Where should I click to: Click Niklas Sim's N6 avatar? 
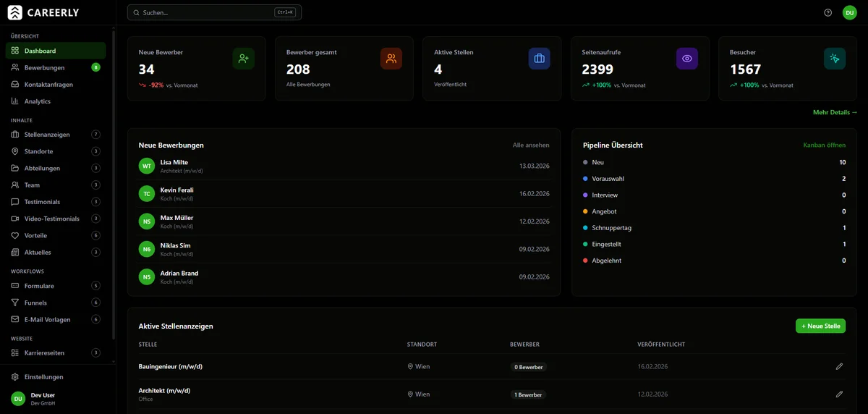(147, 249)
